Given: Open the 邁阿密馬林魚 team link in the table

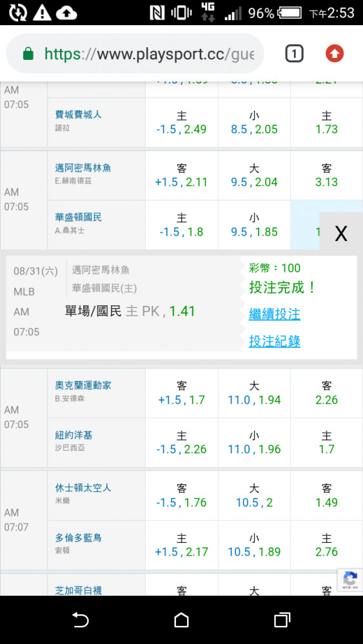Looking at the screenshot, I should [83, 167].
